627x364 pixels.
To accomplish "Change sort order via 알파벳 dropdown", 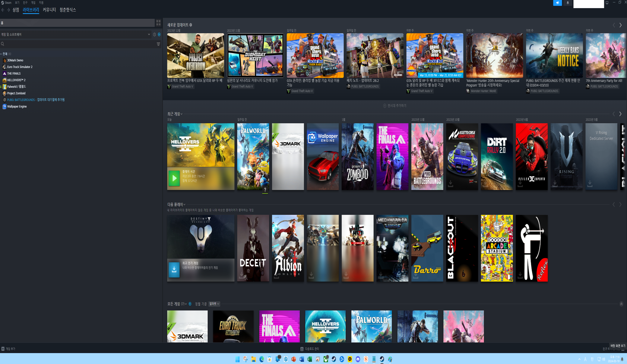I will point(214,304).
